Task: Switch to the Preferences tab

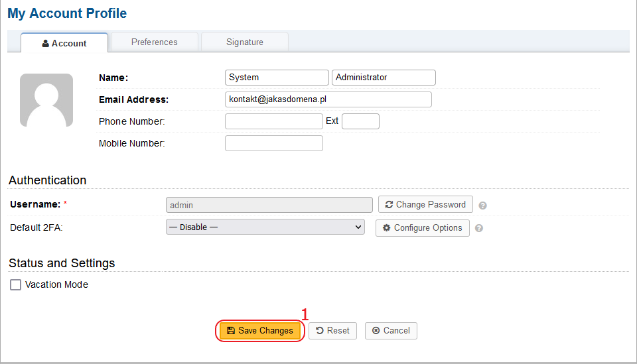Action: [x=155, y=42]
